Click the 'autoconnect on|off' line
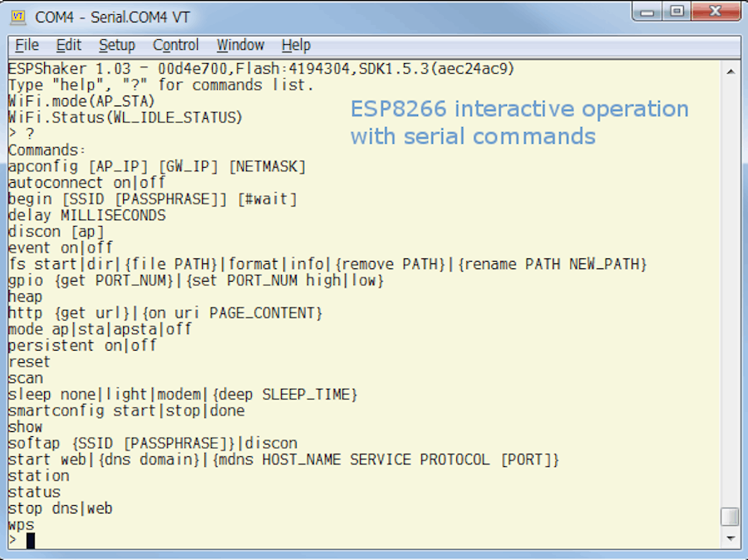Viewport: 748px width, 560px height. pos(86,183)
